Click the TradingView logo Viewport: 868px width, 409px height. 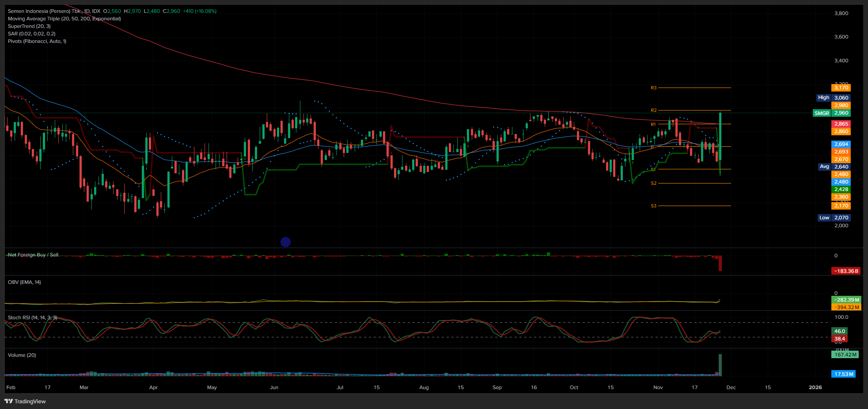(25, 401)
